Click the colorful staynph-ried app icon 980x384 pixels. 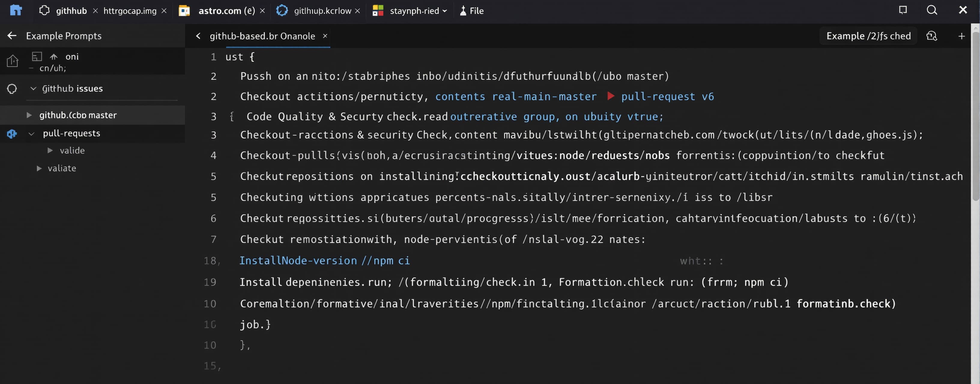click(377, 10)
